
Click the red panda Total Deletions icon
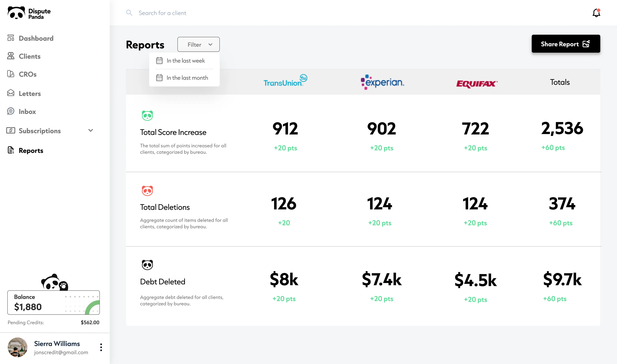(x=147, y=191)
